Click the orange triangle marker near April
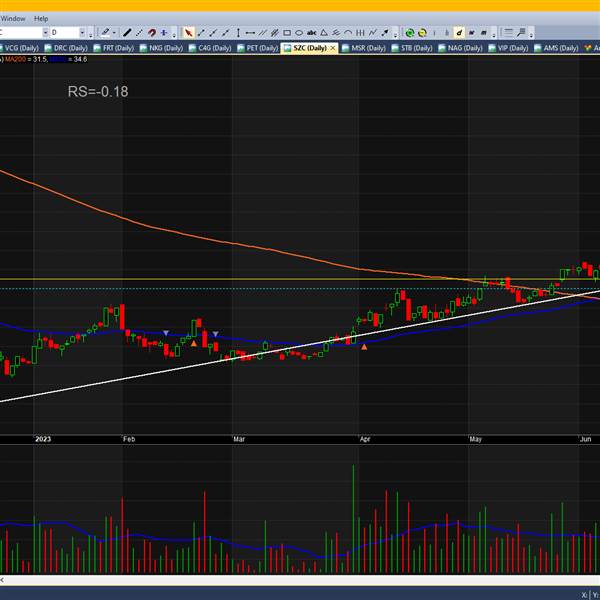 pos(364,347)
